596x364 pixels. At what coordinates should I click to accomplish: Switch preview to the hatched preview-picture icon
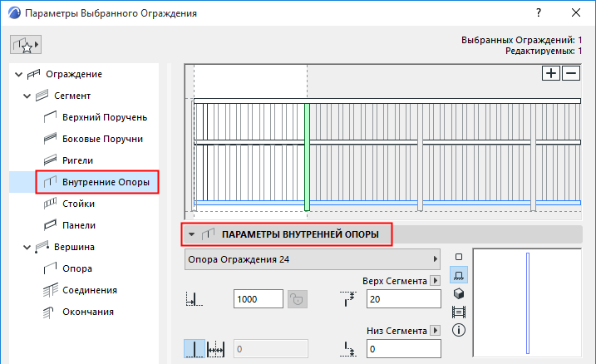(459, 312)
